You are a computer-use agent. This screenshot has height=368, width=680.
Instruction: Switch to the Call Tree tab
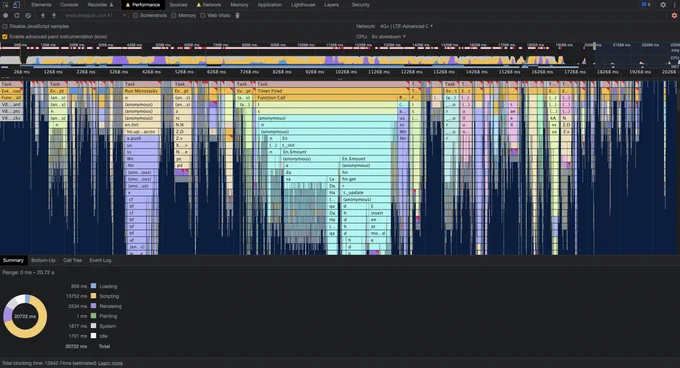(72, 261)
